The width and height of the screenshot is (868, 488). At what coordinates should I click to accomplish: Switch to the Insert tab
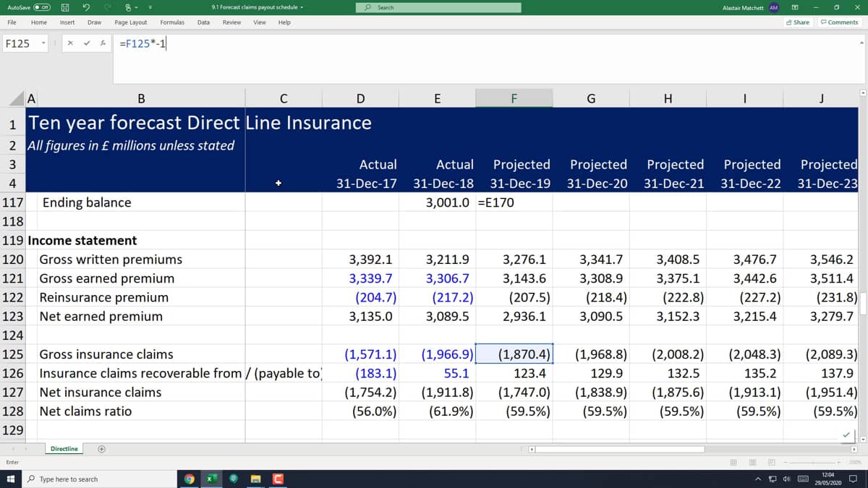click(x=67, y=22)
